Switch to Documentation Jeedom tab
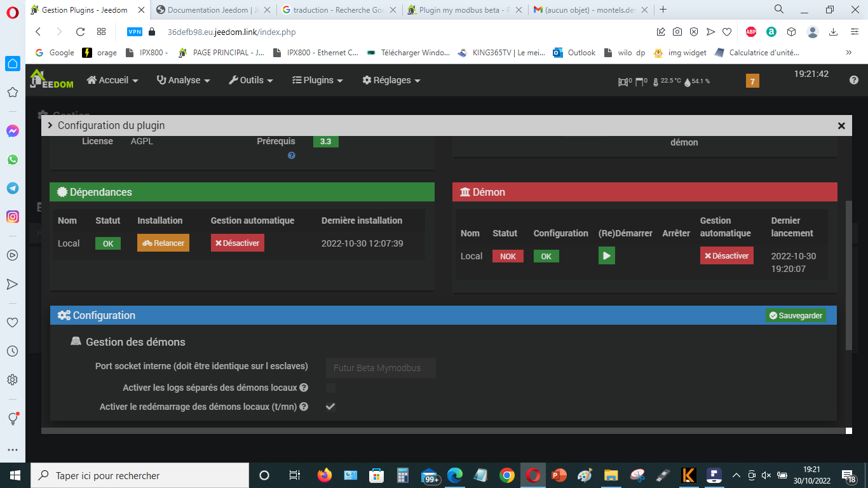Viewport: 868px width, 488px height. (213, 10)
